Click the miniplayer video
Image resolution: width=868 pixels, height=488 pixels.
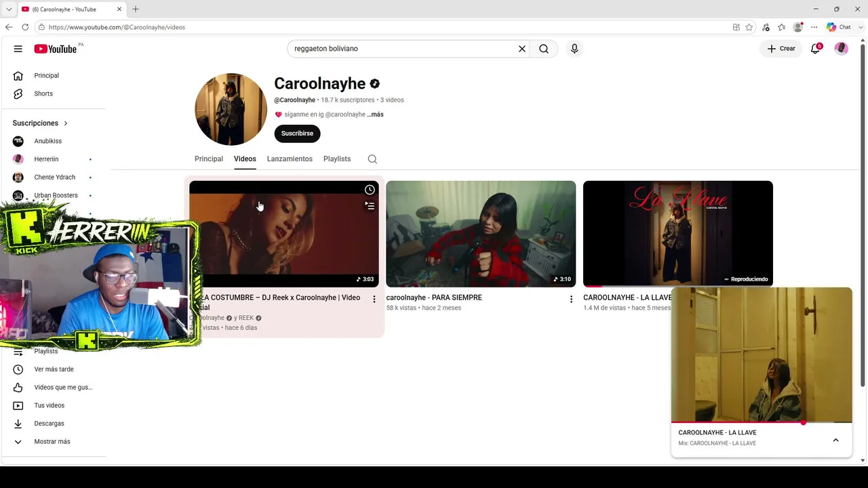click(x=762, y=354)
